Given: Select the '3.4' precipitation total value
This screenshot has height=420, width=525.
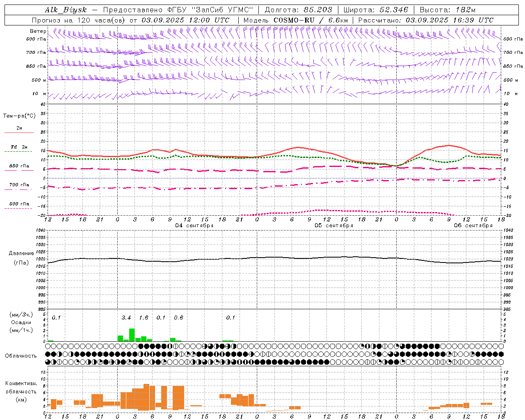Looking at the screenshot, I should 126,317.
